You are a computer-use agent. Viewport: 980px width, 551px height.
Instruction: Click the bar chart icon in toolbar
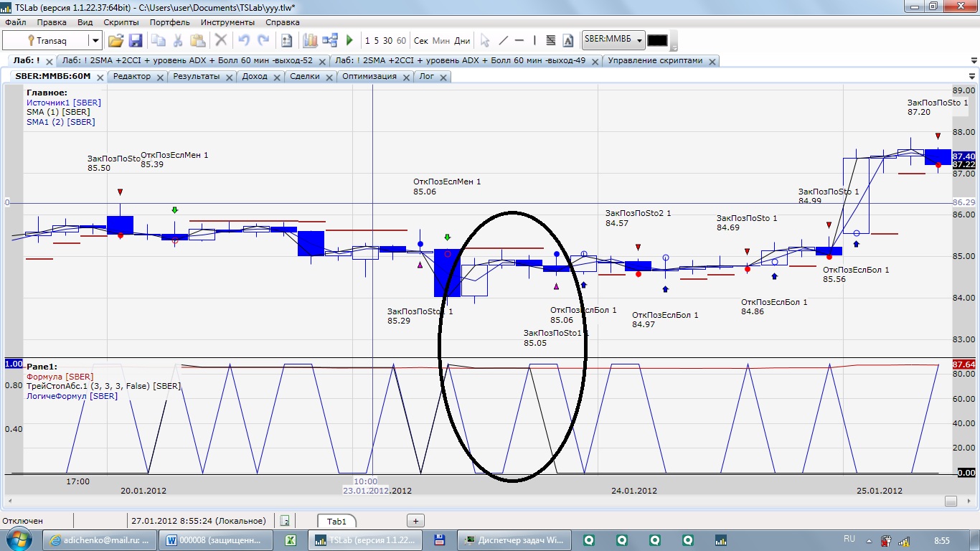[311, 41]
